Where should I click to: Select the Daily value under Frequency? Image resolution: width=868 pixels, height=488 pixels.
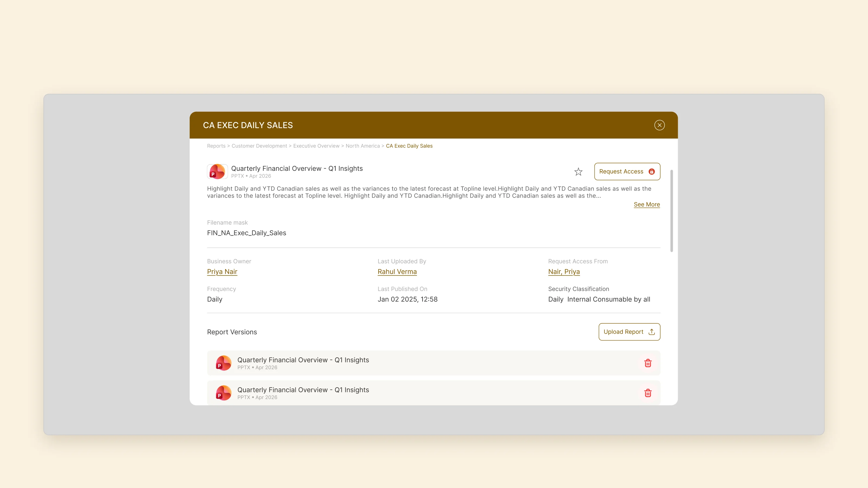215,299
